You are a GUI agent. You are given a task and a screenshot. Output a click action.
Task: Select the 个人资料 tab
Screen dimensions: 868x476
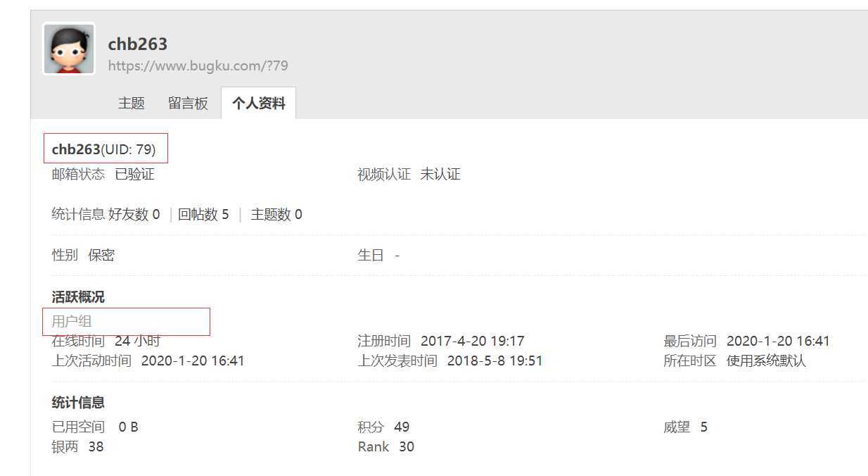pos(259,103)
